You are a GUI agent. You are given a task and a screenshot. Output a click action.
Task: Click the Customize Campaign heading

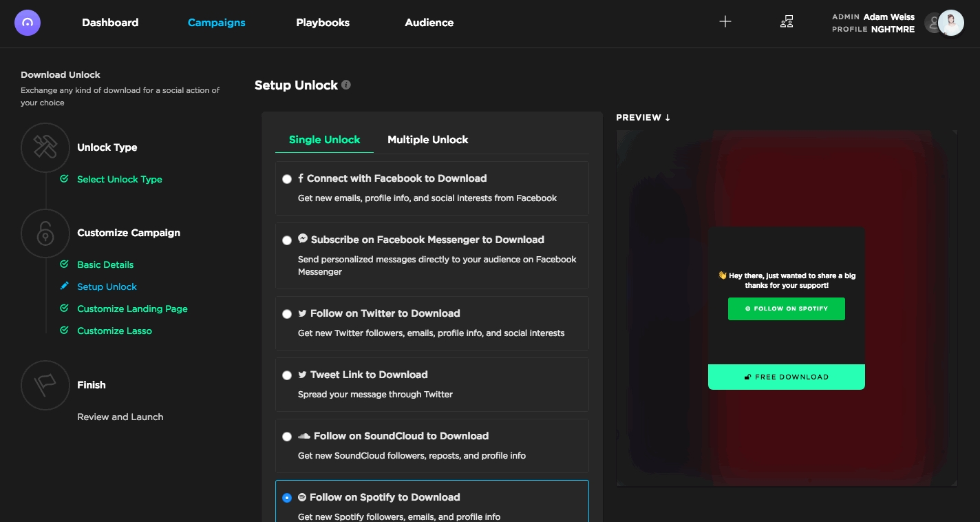pos(129,233)
